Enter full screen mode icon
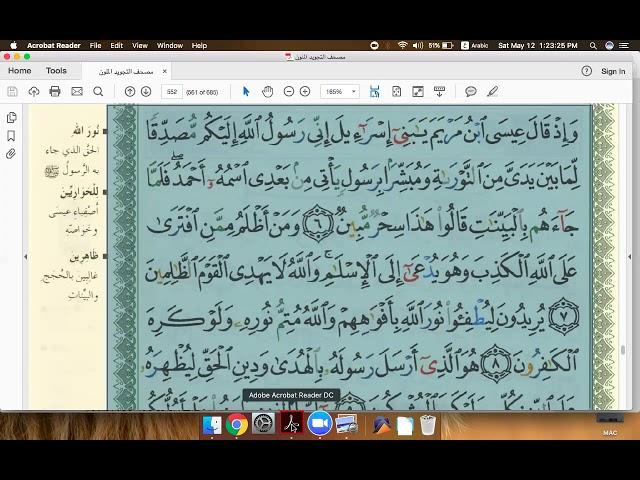Screen dimensions: 640x480 click(418, 91)
